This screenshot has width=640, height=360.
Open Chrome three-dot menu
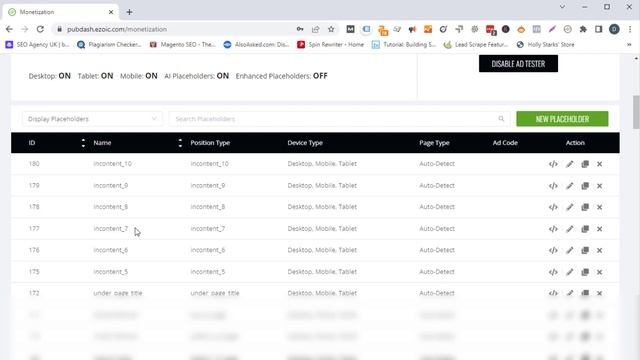pyautogui.click(x=630, y=29)
